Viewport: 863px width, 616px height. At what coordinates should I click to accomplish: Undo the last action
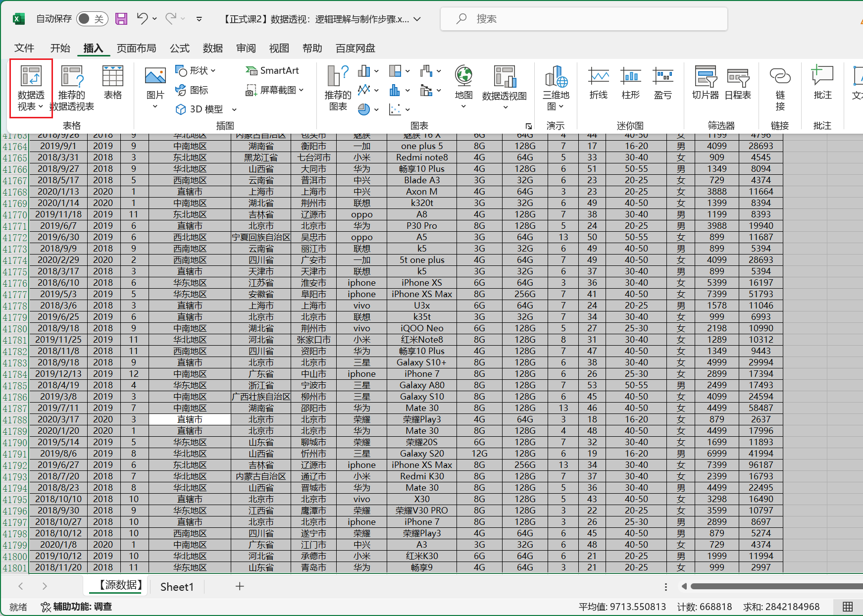click(x=143, y=19)
